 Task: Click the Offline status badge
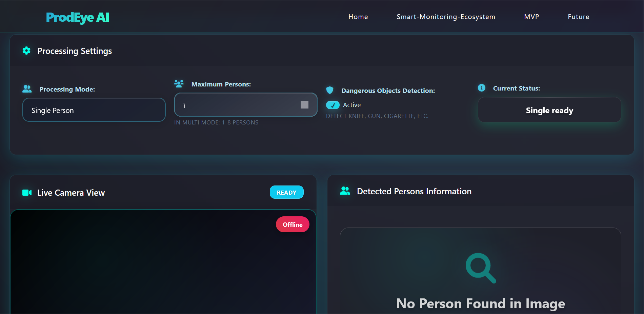(293, 224)
